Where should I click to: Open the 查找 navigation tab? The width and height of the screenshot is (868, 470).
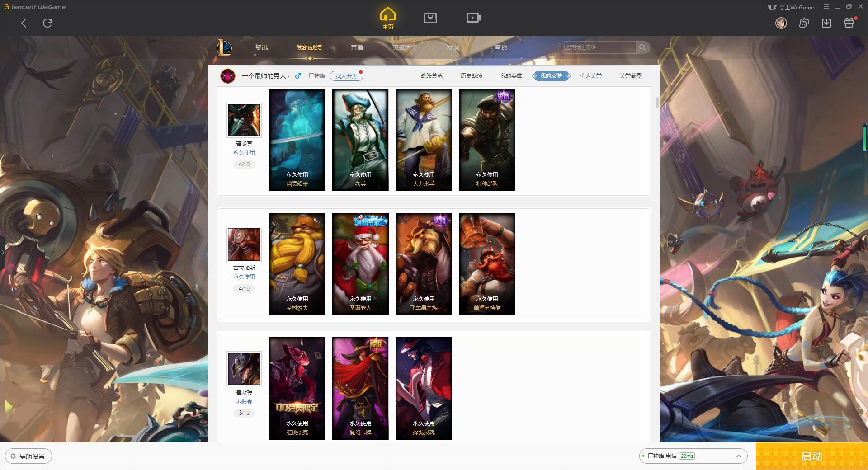[501, 47]
